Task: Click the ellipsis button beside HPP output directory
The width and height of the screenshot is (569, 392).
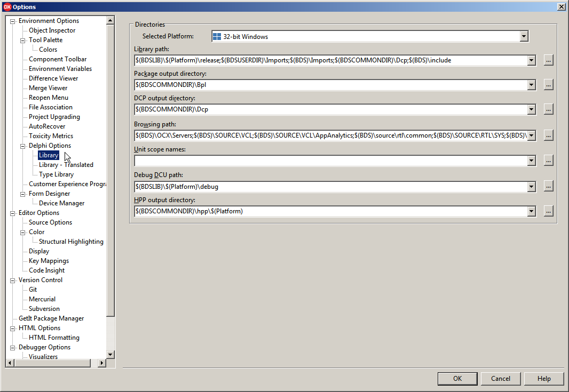Action: click(x=548, y=211)
